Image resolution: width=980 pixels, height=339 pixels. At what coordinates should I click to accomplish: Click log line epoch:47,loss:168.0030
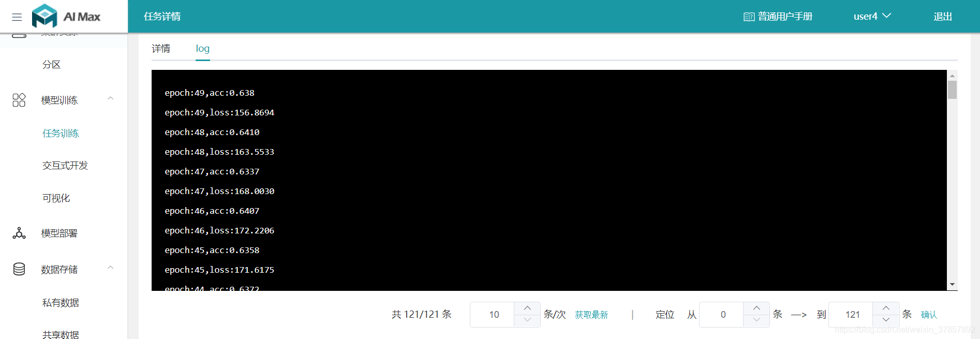click(x=219, y=191)
